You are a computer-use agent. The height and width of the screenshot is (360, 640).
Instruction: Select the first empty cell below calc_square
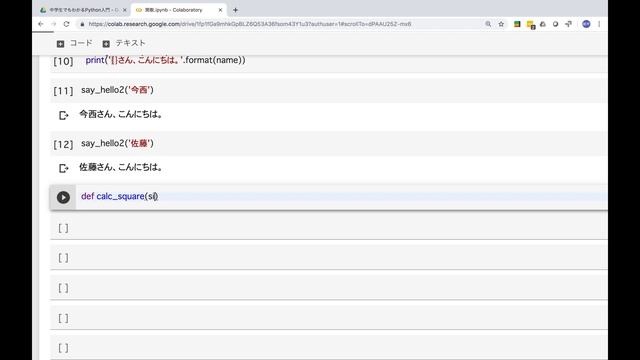[x=329, y=228]
